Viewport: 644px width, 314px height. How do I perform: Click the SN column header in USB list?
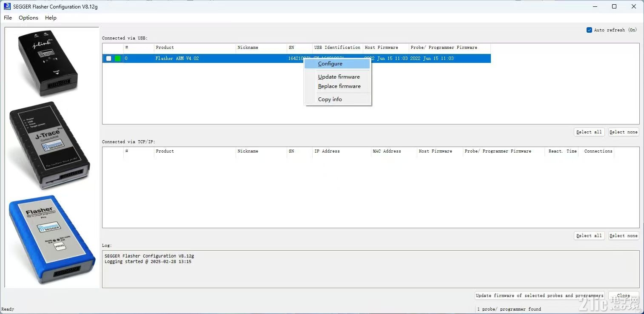point(300,48)
